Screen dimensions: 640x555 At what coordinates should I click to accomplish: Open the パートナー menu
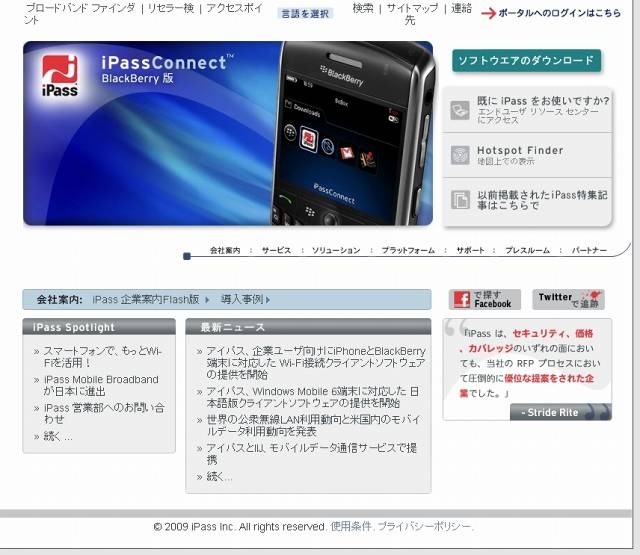point(589,250)
